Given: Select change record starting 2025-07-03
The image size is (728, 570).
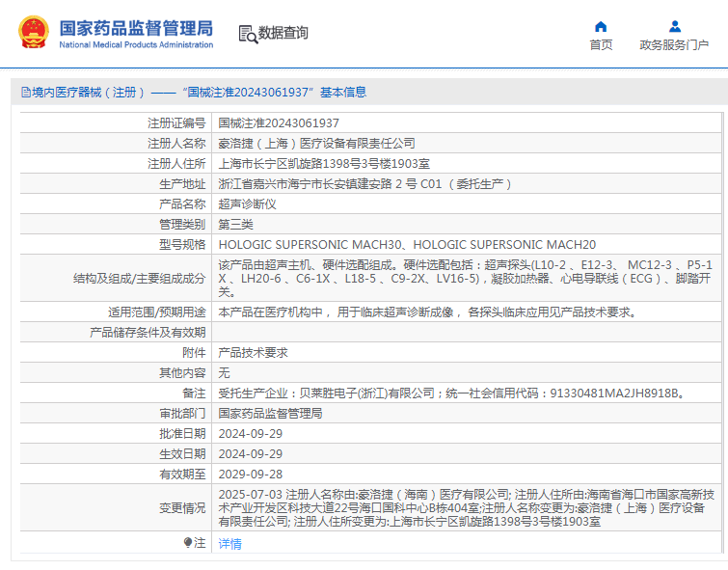Looking at the screenshot, I should tap(466, 508).
